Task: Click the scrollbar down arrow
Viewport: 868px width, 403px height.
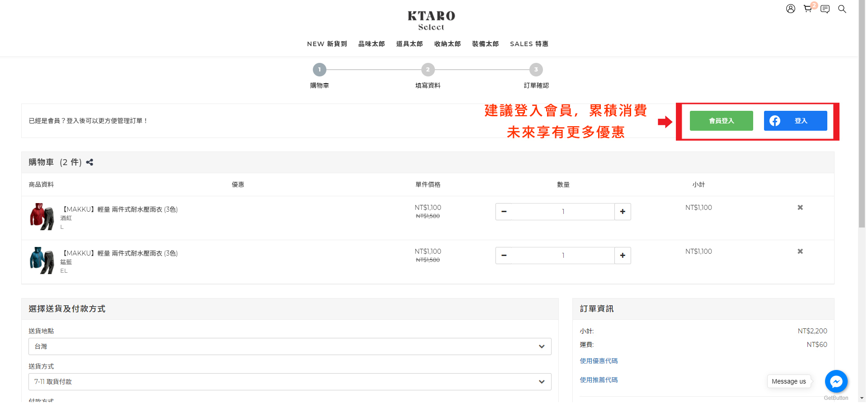Action: pos(862,398)
